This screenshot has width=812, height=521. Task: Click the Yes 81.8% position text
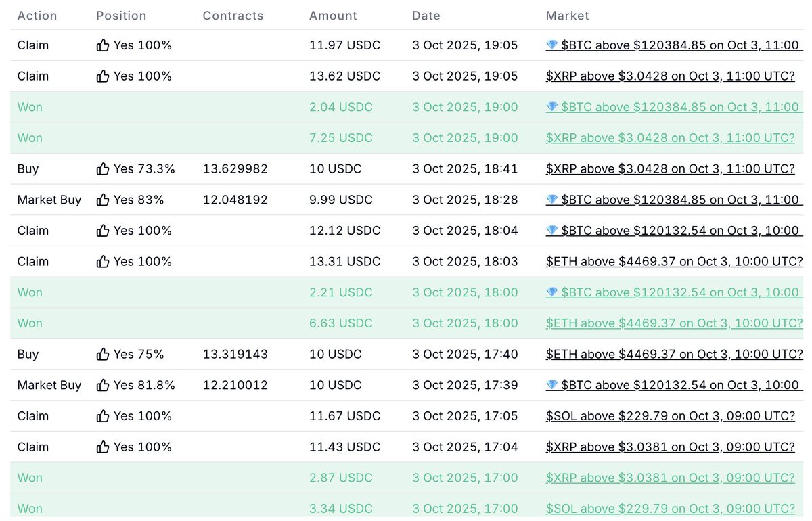point(144,385)
